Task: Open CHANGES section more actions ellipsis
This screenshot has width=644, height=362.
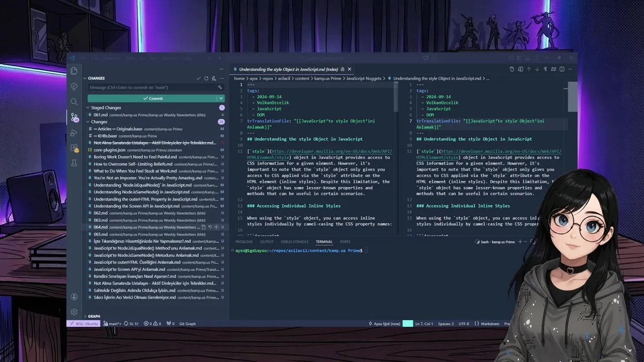Action: coord(221,78)
